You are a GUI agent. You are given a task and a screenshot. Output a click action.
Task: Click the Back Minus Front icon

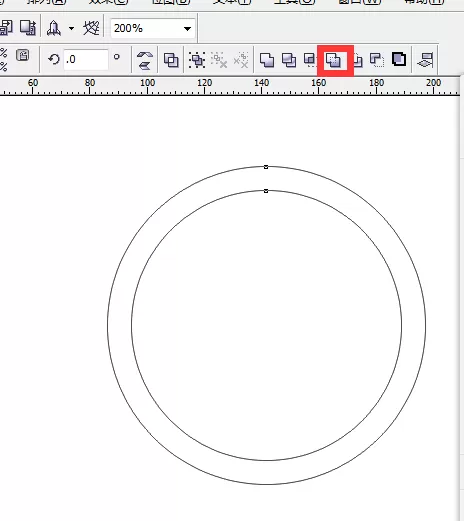(x=377, y=60)
